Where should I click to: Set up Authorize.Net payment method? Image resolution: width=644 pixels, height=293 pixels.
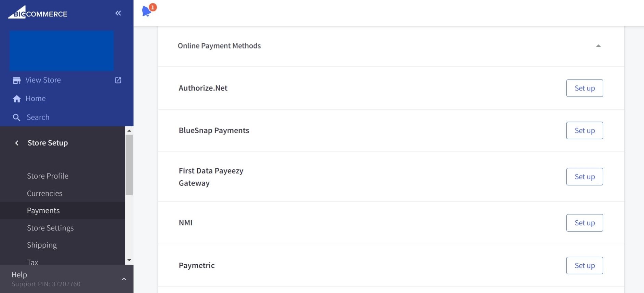pyautogui.click(x=584, y=88)
